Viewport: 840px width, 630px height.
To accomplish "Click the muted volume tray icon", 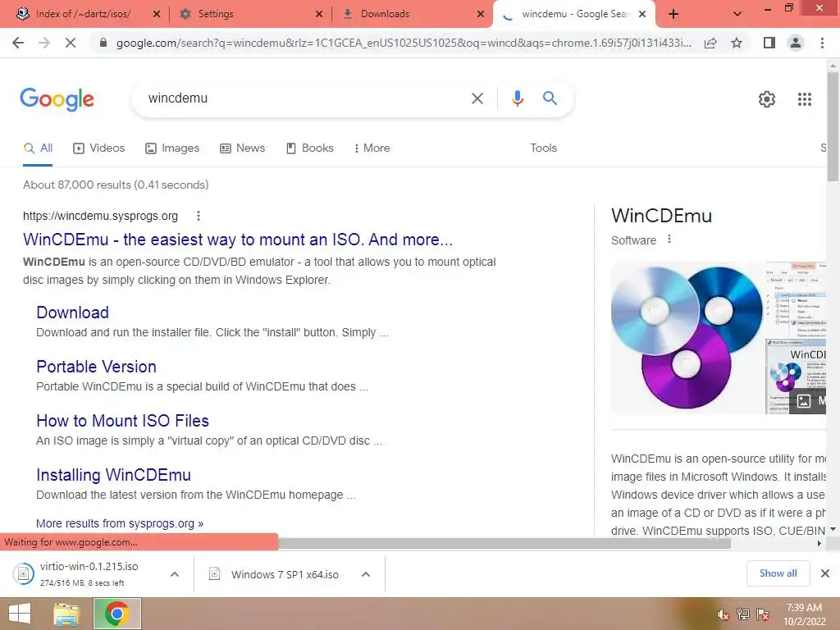I will coord(723,614).
